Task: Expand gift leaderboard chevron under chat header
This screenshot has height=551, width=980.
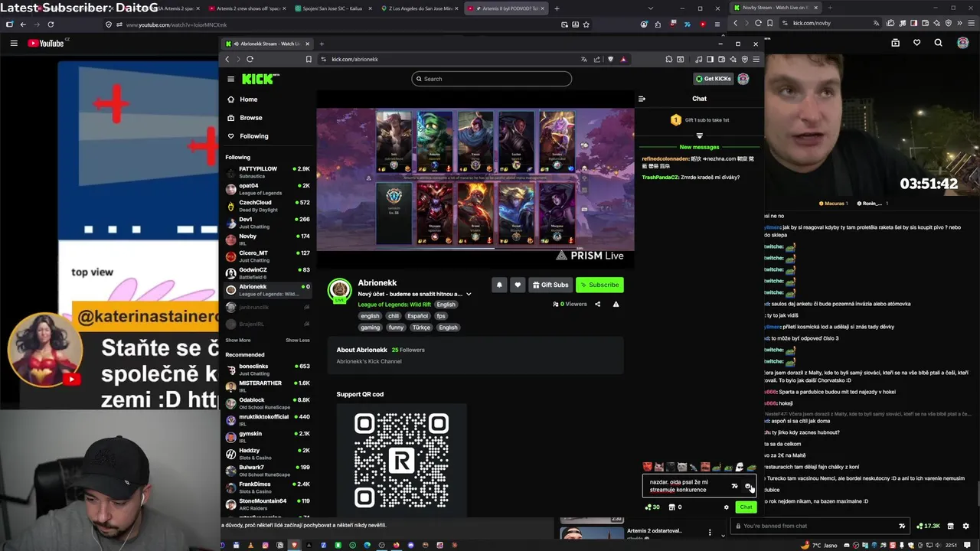Action: (x=699, y=135)
